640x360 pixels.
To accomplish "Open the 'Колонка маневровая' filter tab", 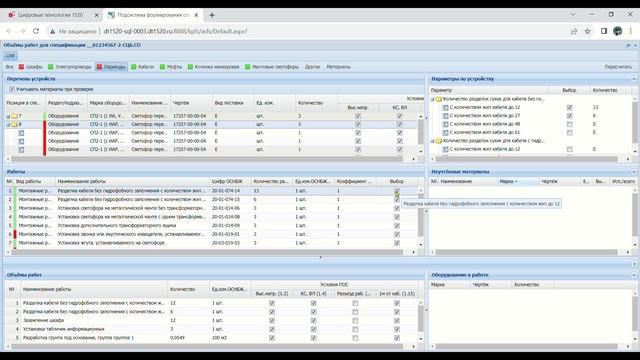I will 213,67.
